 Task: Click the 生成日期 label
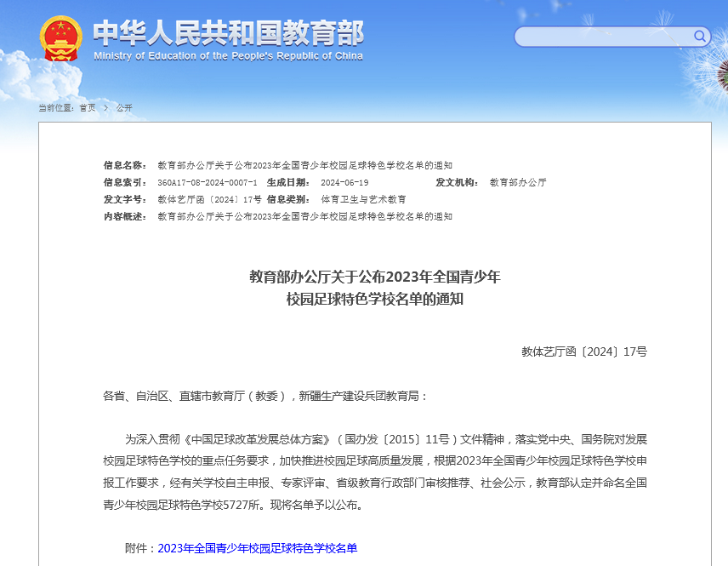pyautogui.click(x=288, y=183)
